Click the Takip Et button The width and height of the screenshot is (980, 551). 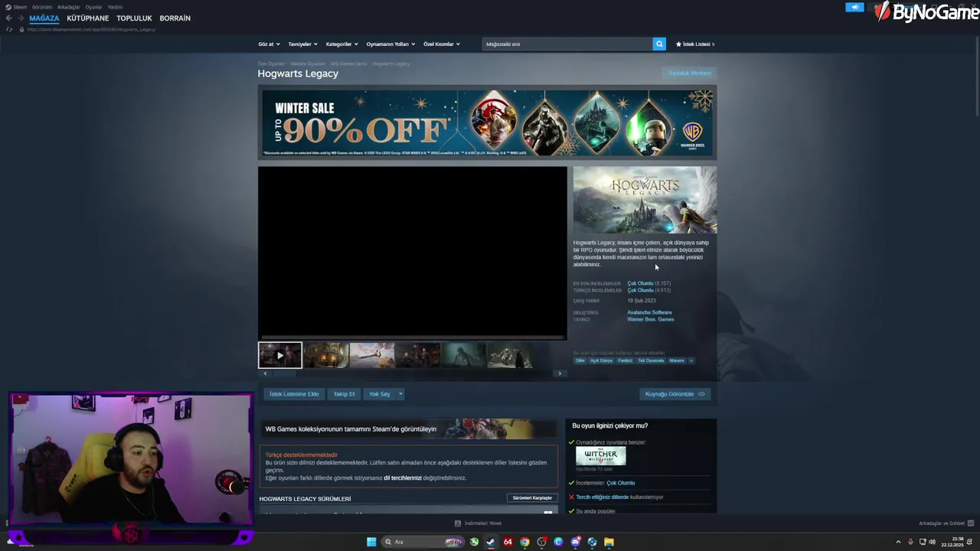coord(344,394)
